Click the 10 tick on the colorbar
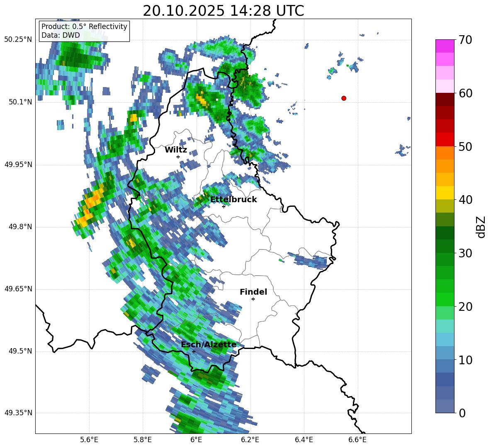Screen dimensions: 491x448 pos(465,360)
